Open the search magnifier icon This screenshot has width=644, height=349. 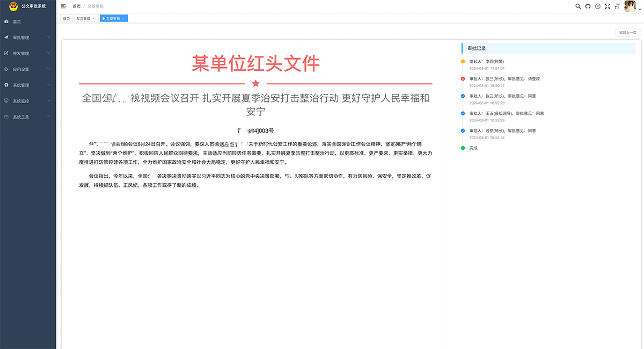click(x=578, y=6)
